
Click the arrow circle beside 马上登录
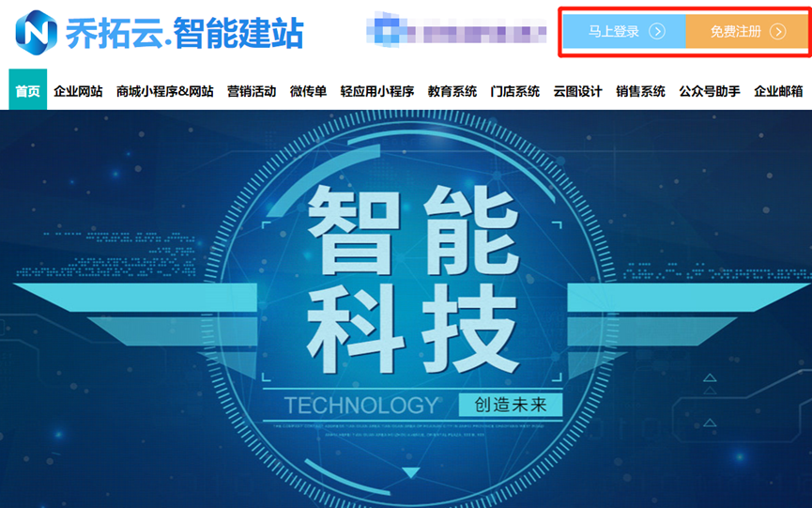[x=657, y=32]
